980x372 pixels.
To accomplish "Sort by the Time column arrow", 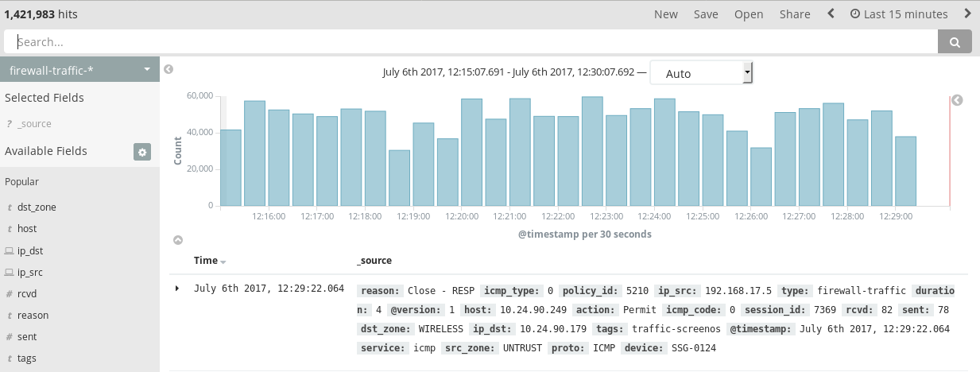I will tap(223, 262).
